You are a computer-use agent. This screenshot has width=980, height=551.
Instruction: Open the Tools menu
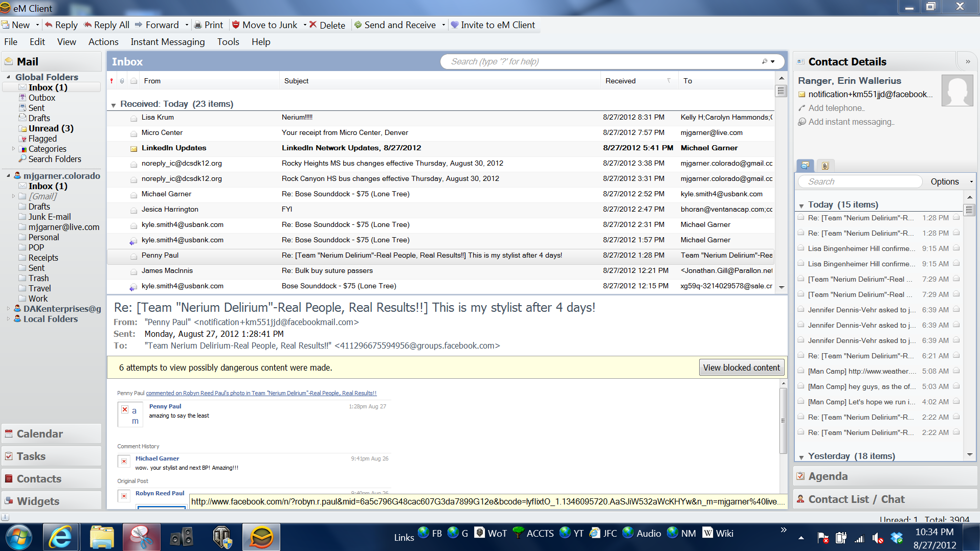point(228,42)
